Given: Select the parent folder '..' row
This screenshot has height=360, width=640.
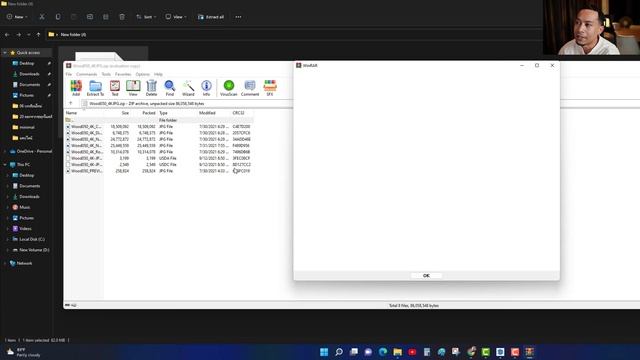Looking at the screenshot, I should point(159,120).
